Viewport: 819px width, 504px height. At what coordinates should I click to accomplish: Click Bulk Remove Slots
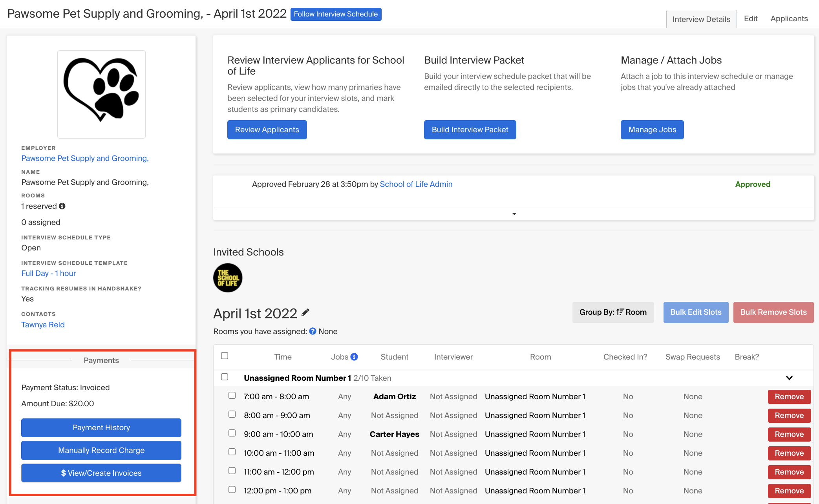click(773, 312)
